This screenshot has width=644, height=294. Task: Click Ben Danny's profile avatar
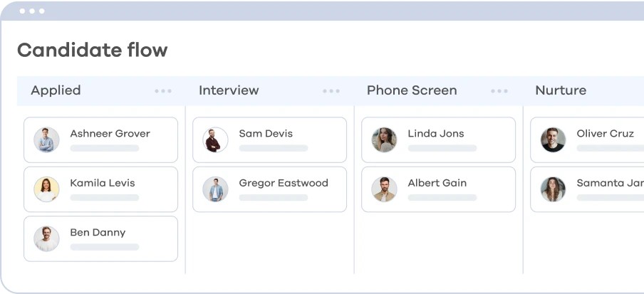click(x=46, y=238)
